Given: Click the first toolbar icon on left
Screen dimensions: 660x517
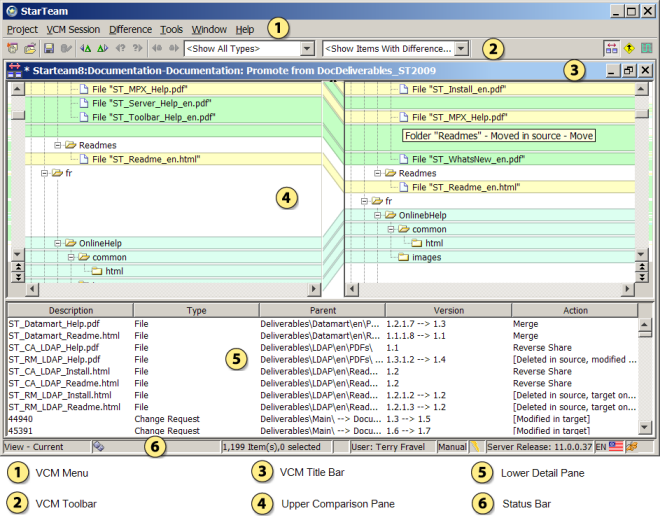Looking at the screenshot, I should point(13,49).
